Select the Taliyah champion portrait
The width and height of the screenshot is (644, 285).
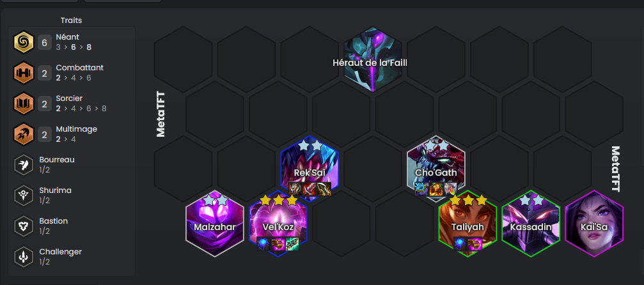[467, 224]
